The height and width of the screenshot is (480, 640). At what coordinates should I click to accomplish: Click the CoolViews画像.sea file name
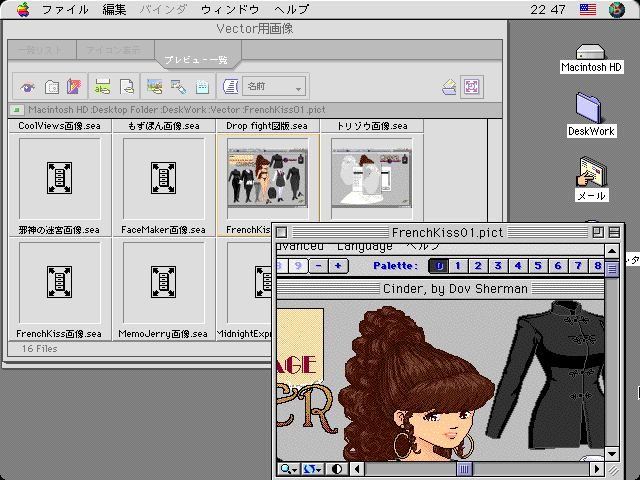tap(59, 126)
